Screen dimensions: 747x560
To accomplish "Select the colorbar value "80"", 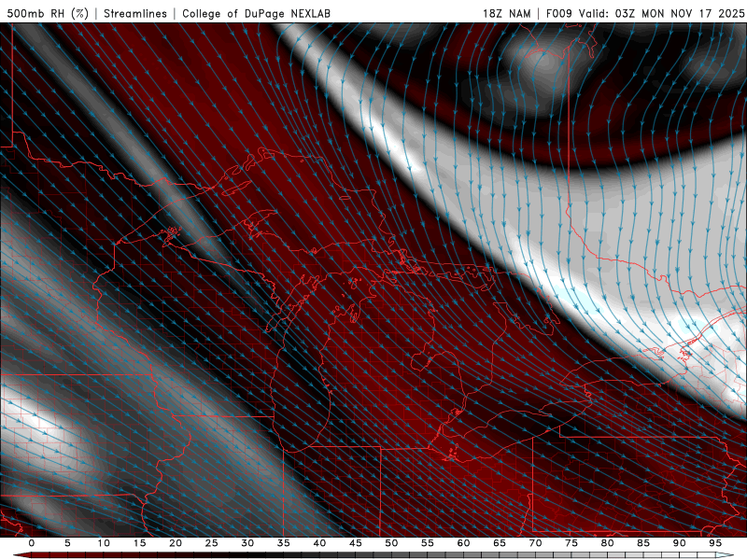I will pos(608,543).
